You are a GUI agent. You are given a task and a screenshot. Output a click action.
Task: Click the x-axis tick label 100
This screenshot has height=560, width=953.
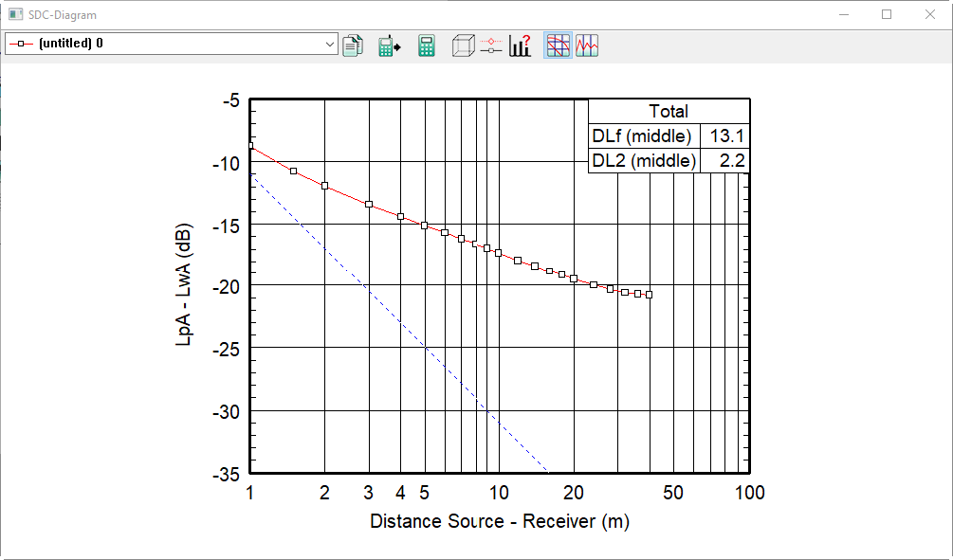[x=749, y=493]
